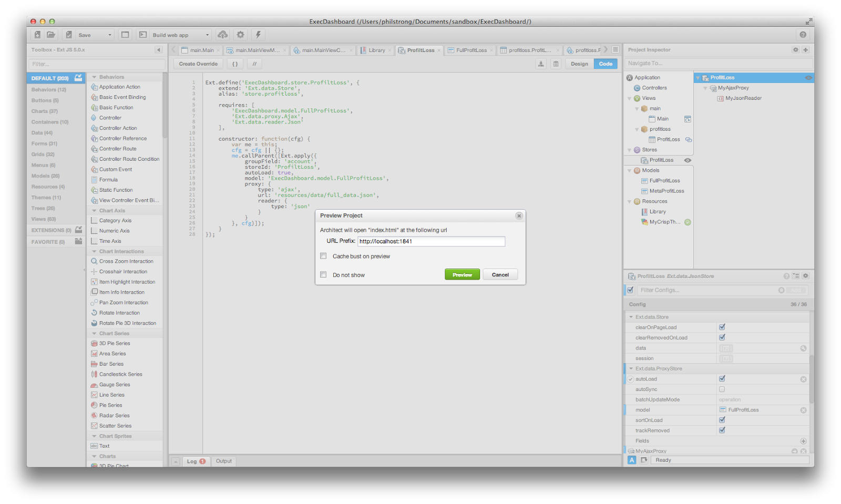This screenshot has width=841, height=504.
Task: Click the curly braces code button
Action: pyautogui.click(x=235, y=64)
